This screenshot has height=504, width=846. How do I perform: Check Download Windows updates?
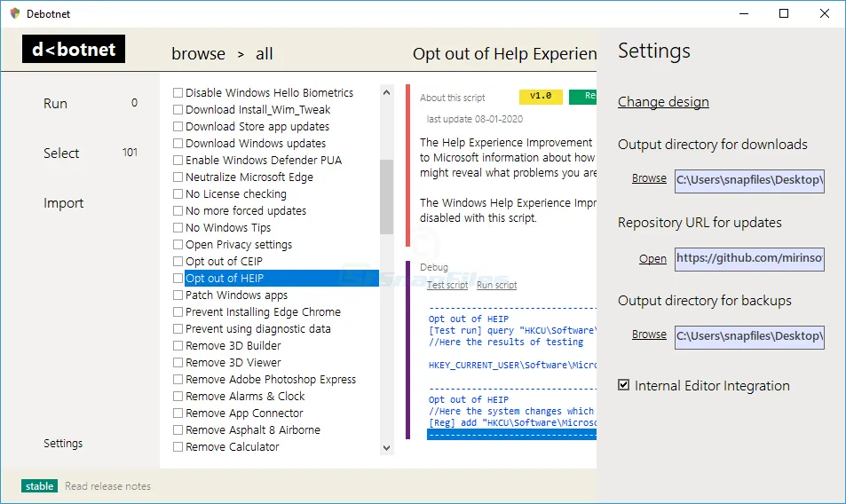pyautogui.click(x=178, y=144)
